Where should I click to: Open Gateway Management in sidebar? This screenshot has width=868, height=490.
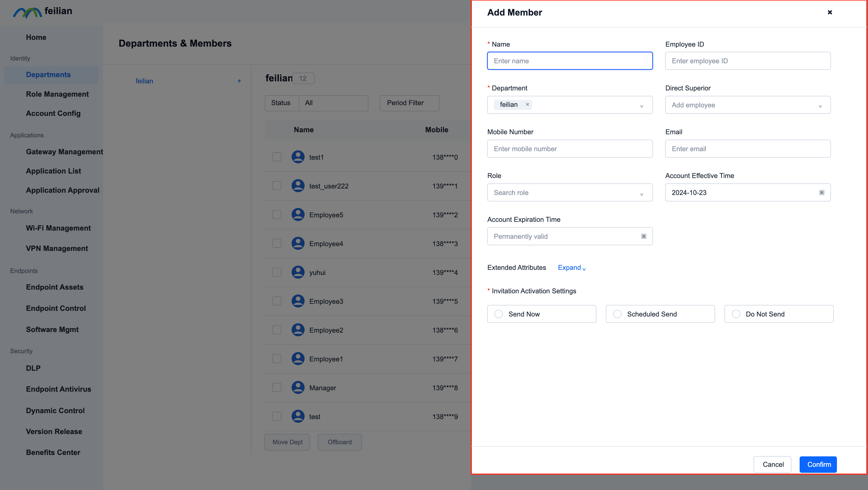64,152
